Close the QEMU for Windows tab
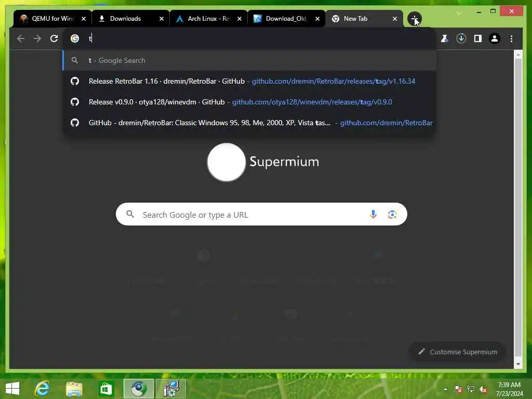 84,19
